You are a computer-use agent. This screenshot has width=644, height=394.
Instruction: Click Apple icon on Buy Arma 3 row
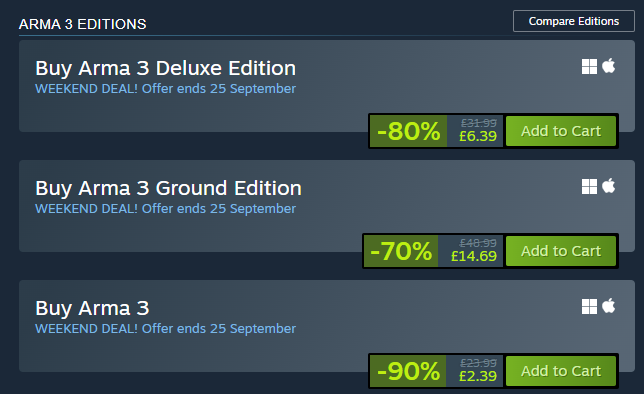tap(609, 306)
